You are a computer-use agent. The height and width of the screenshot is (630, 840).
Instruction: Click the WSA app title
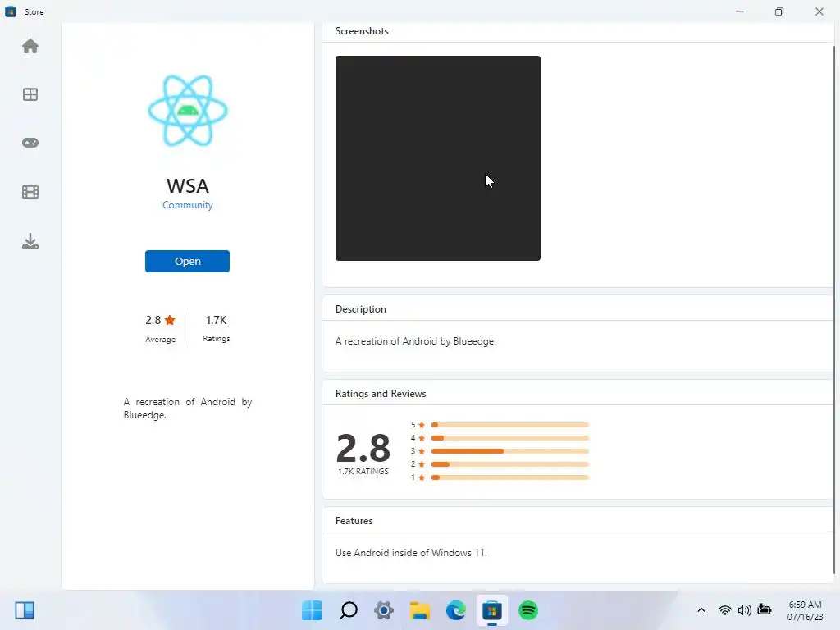coord(188,186)
